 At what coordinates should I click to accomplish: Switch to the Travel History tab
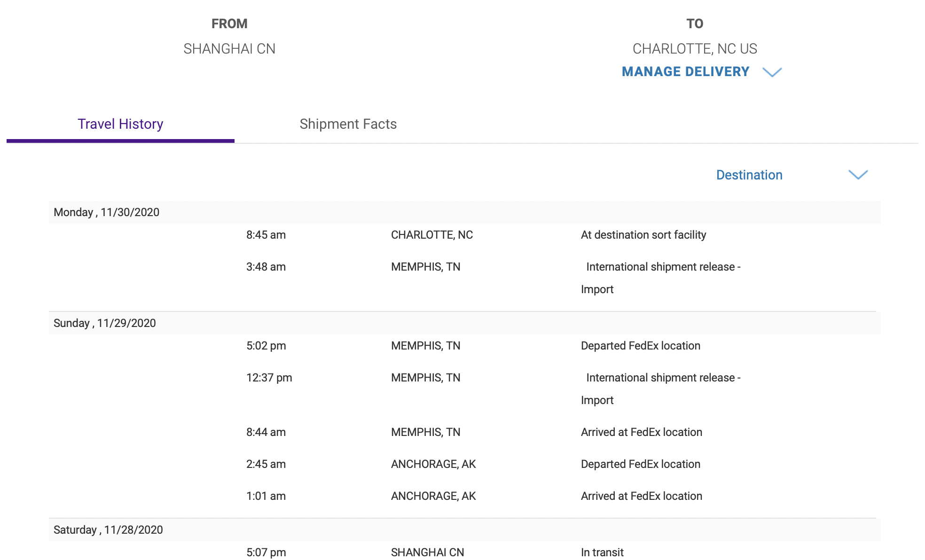[120, 124]
